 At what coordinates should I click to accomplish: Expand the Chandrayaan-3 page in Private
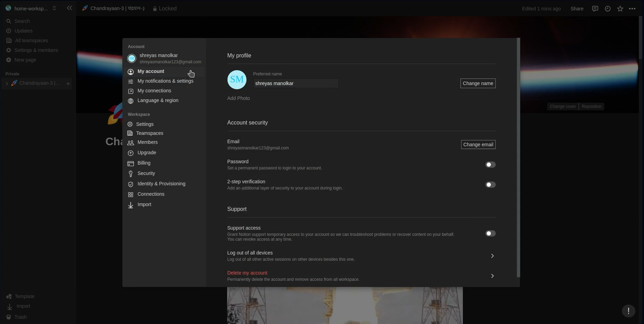click(7, 83)
